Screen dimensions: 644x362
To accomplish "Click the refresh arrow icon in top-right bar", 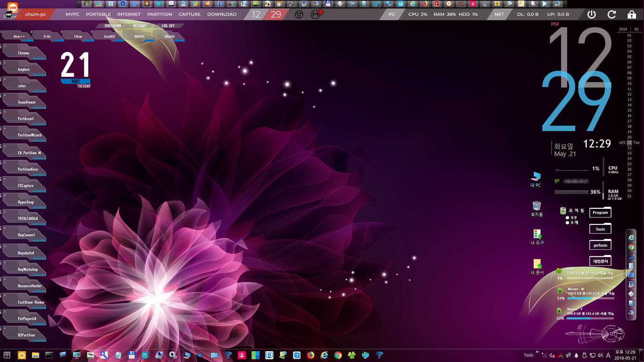I will click(x=612, y=14).
